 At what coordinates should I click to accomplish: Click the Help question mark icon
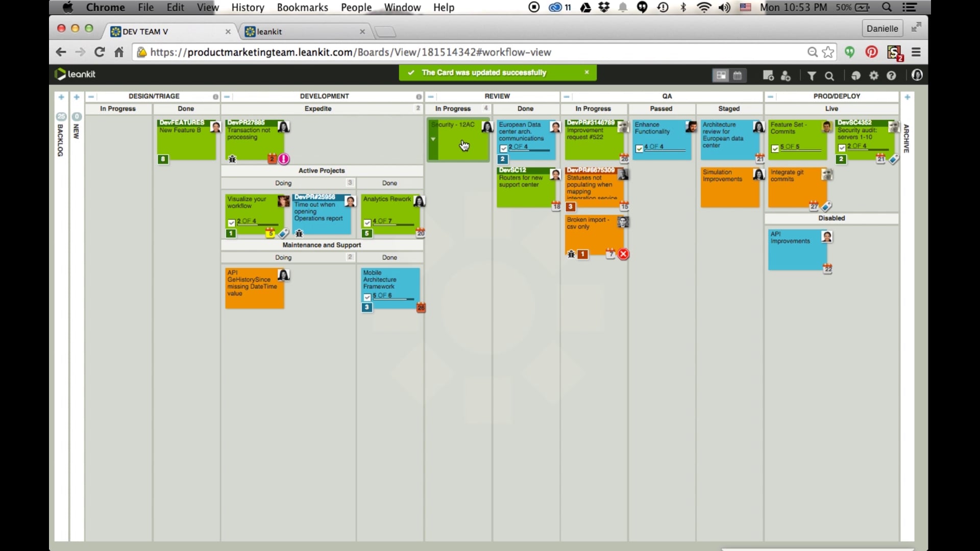pyautogui.click(x=892, y=76)
